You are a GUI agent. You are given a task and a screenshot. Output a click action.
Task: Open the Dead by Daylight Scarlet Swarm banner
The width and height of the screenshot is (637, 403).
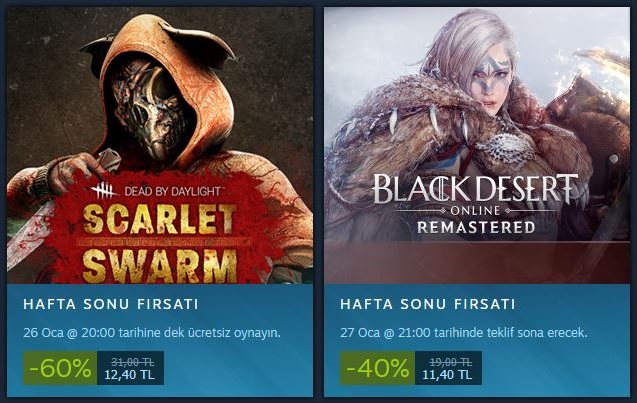coord(160,145)
